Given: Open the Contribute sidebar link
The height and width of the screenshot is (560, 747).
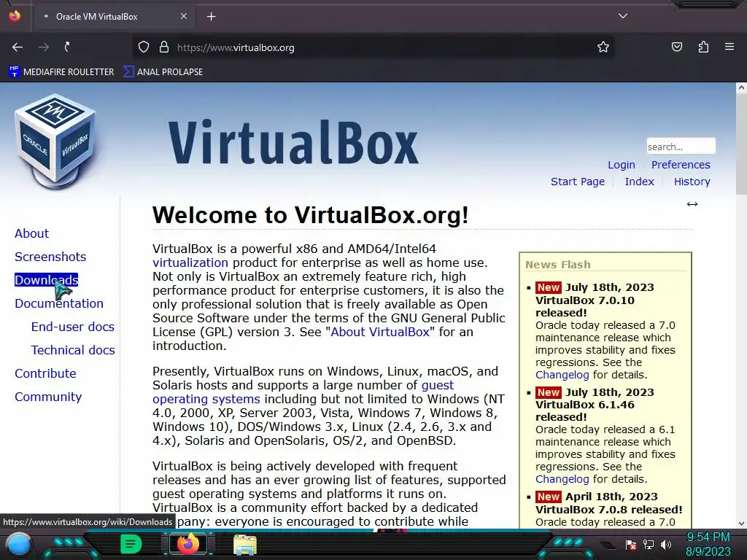Looking at the screenshot, I should (x=45, y=373).
